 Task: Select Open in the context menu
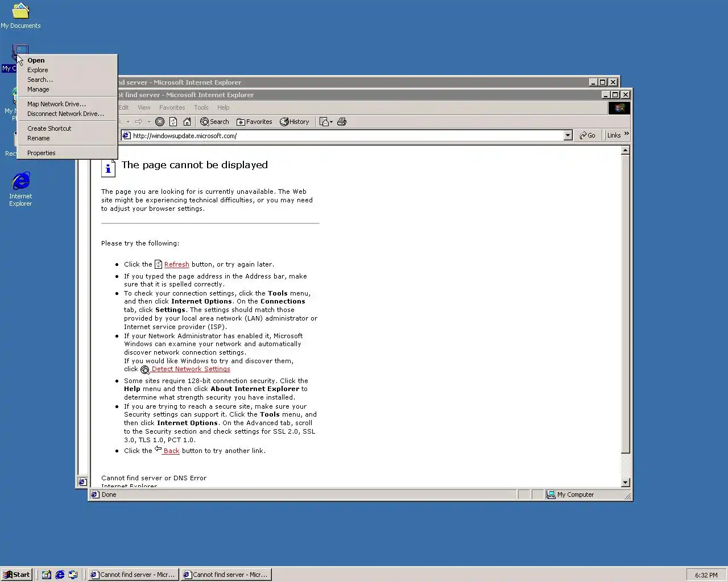67,60
